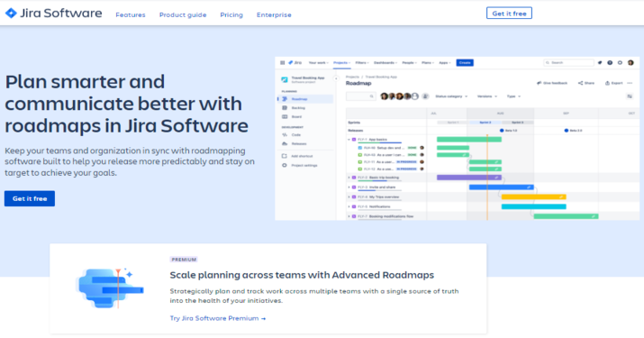Viewport: 644px width, 338px height.
Task: Click the yellow My Trips overview bar
Action: [533, 197]
